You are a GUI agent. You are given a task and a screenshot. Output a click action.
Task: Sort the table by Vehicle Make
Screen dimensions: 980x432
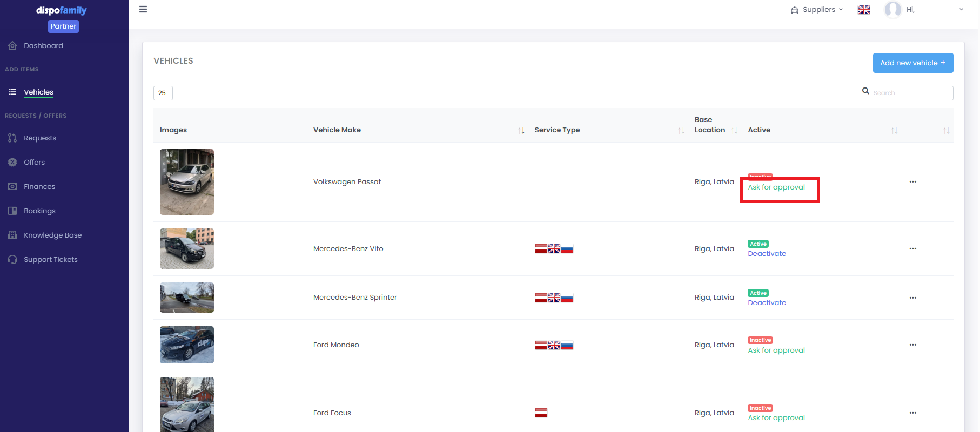tap(521, 130)
